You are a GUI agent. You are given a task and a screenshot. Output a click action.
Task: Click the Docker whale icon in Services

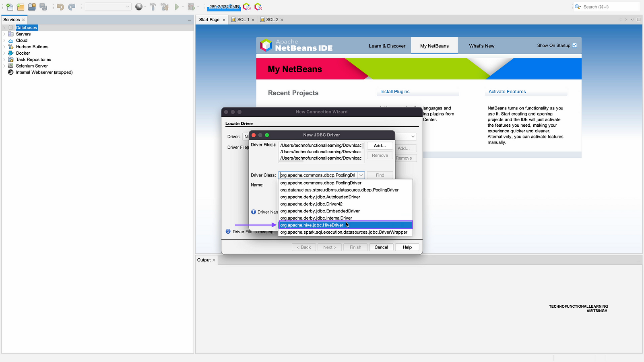pyautogui.click(x=11, y=53)
